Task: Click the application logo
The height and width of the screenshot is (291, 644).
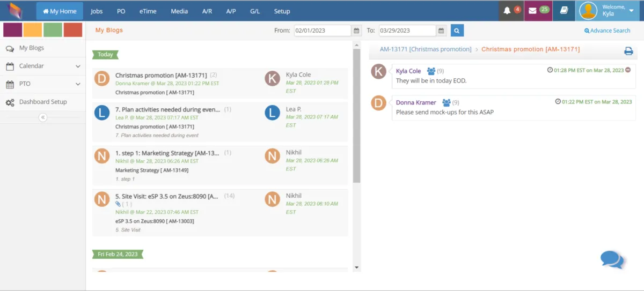Action: pos(15,11)
